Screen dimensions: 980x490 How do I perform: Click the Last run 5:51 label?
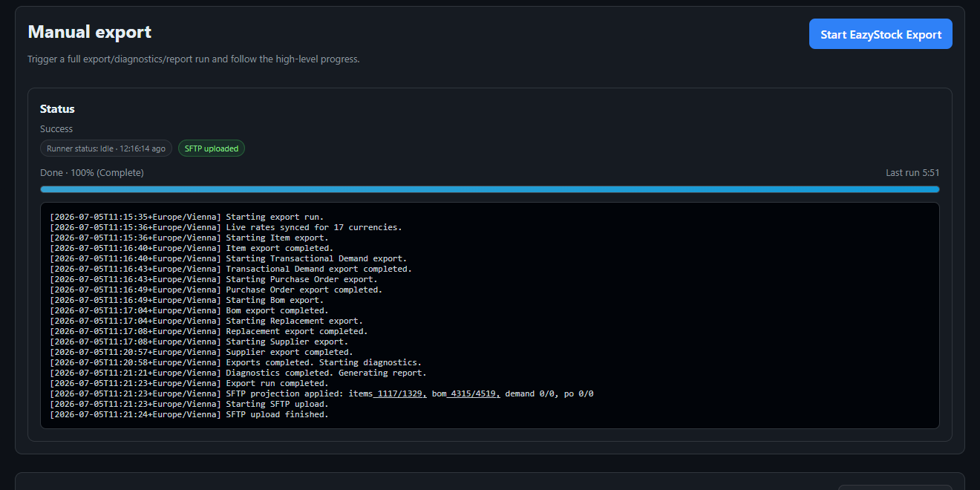coord(912,172)
